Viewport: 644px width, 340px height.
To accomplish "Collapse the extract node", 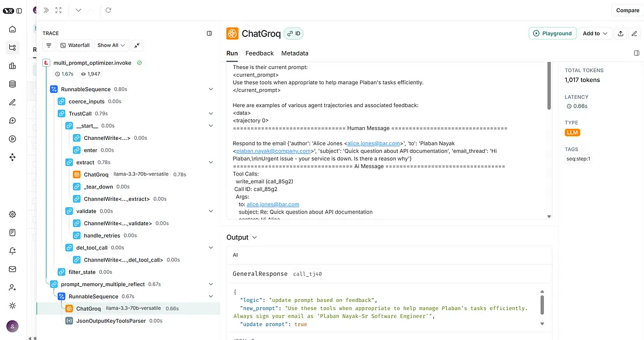I will pyautogui.click(x=211, y=162).
